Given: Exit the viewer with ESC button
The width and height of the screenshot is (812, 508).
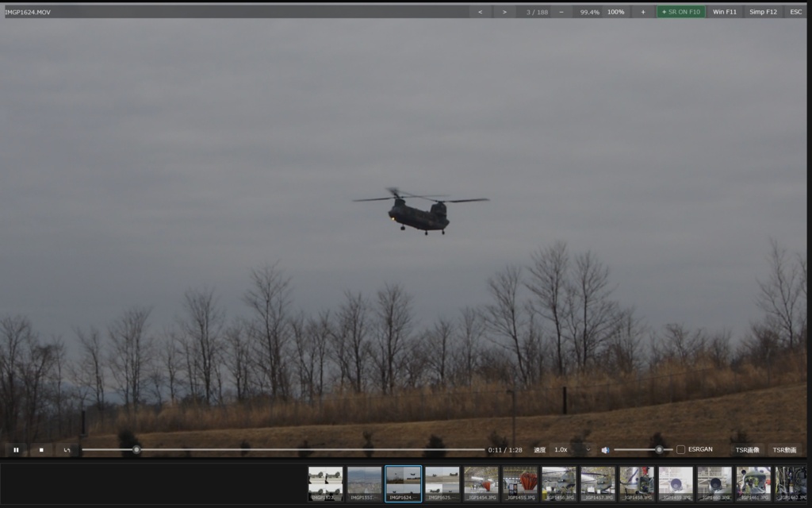Looking at the screenshot, I should point(796,12).
